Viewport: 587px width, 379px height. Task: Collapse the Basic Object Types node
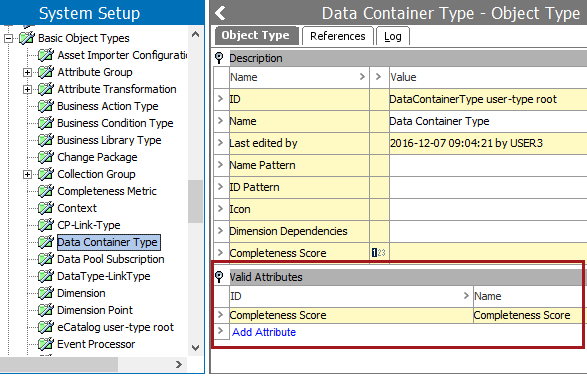tap(8, 38)
